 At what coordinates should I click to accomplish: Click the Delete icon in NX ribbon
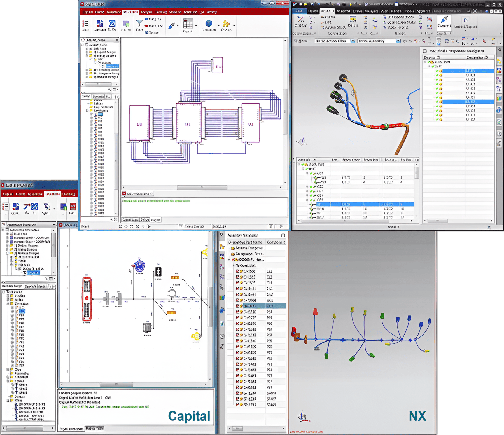click(353, 21)
